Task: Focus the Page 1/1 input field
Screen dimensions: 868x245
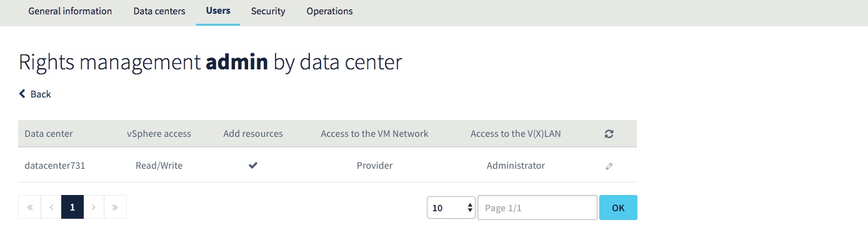Action: (537, 208)
